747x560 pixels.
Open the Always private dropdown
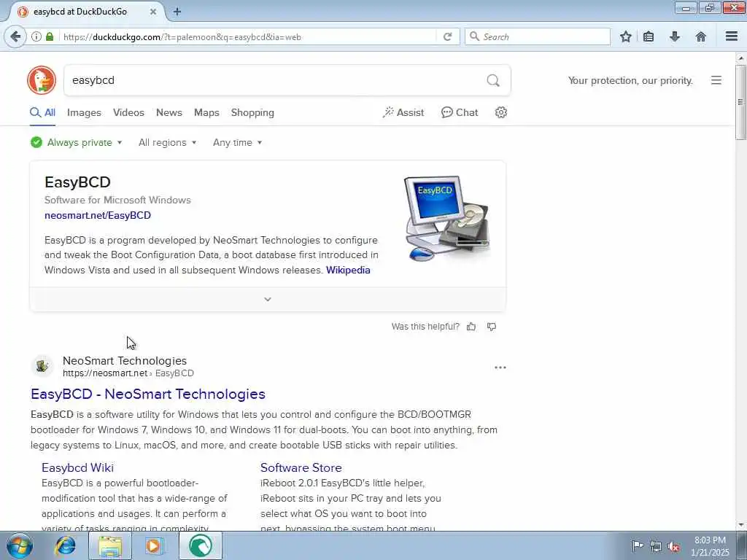pyautogui.click(x=76, y=142)
